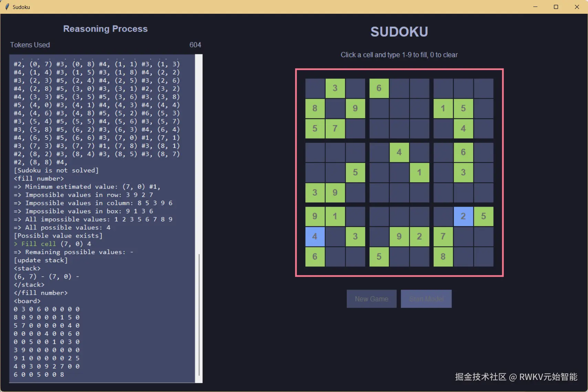Click the green 1 cell beside the 5 cell
The width and height of the screenshot is (588, 392).
point(443,108)
